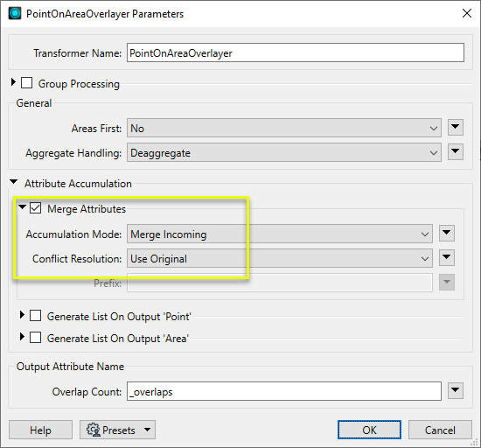This screenshot has width=481, height=448.
Task: Enable the Group Processing checkbox
Action: click(27, 83)
